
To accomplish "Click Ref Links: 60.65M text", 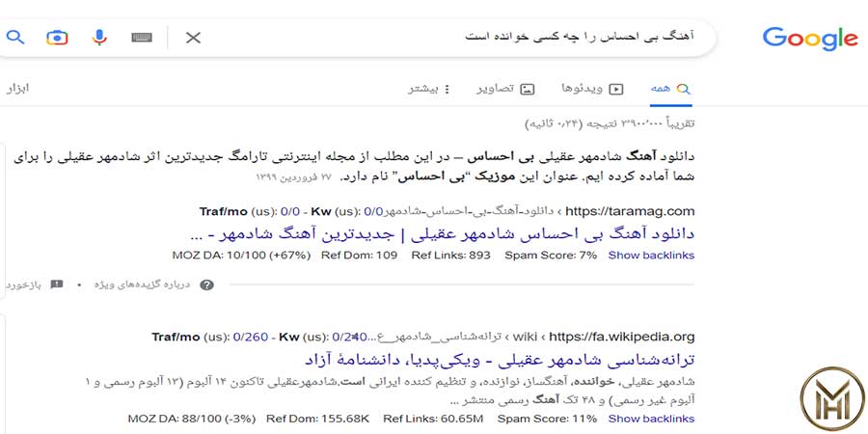I will coord(433,419).
